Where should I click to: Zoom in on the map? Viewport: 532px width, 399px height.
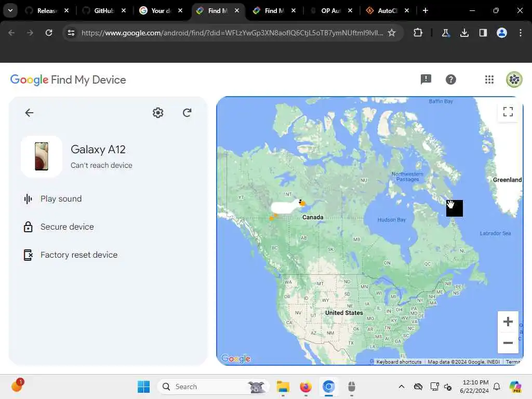508,321
